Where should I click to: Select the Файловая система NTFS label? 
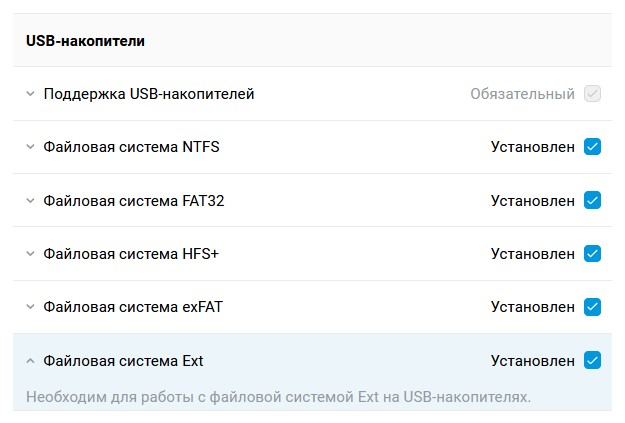131,147
